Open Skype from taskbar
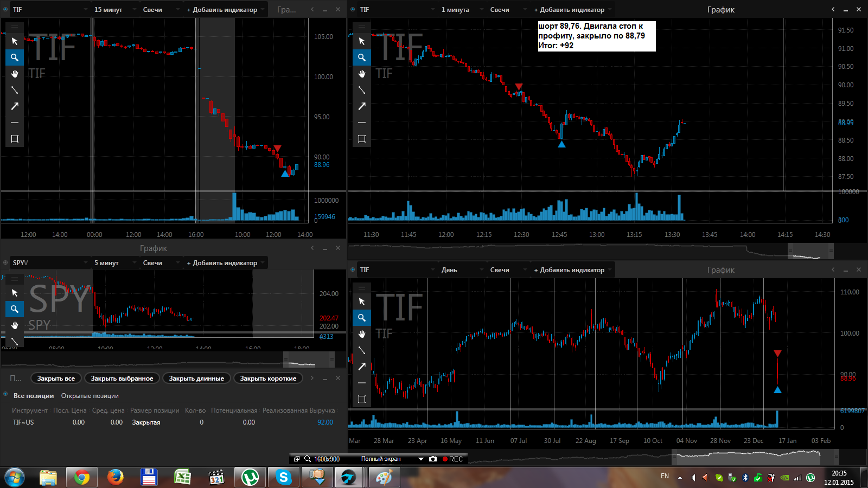The image size is (868, 488). point(283,477)
